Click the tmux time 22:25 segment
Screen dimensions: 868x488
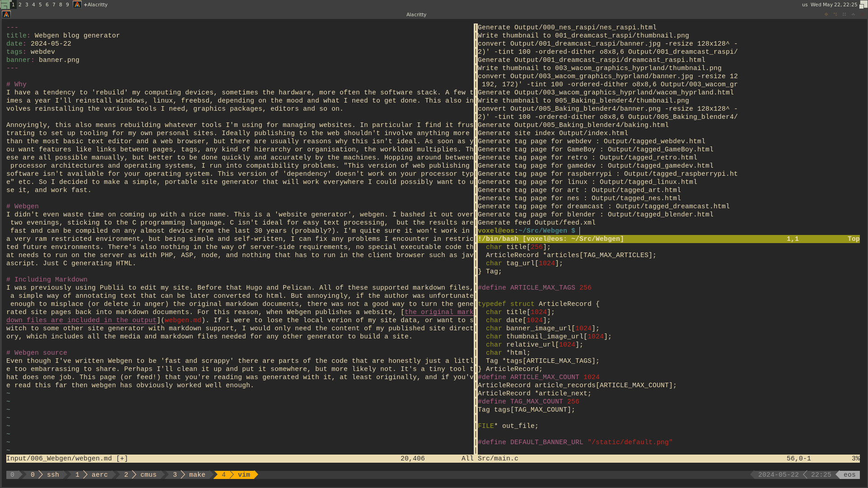[821, 475]
